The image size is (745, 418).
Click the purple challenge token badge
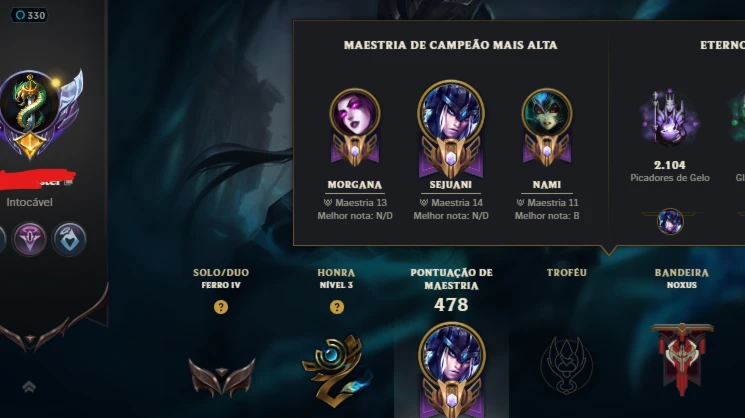click(29, 239)
